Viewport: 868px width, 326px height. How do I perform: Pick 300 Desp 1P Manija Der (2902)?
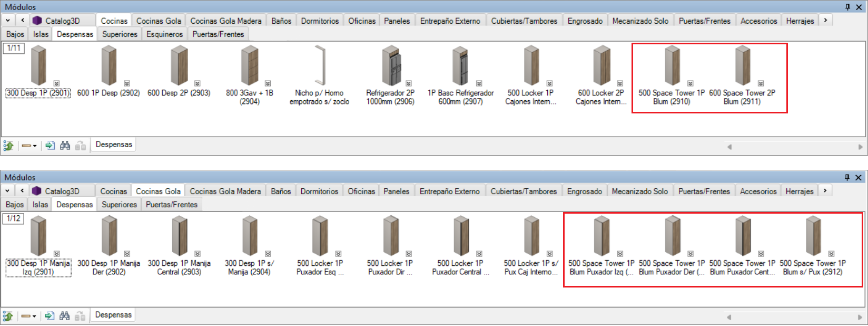108,236
